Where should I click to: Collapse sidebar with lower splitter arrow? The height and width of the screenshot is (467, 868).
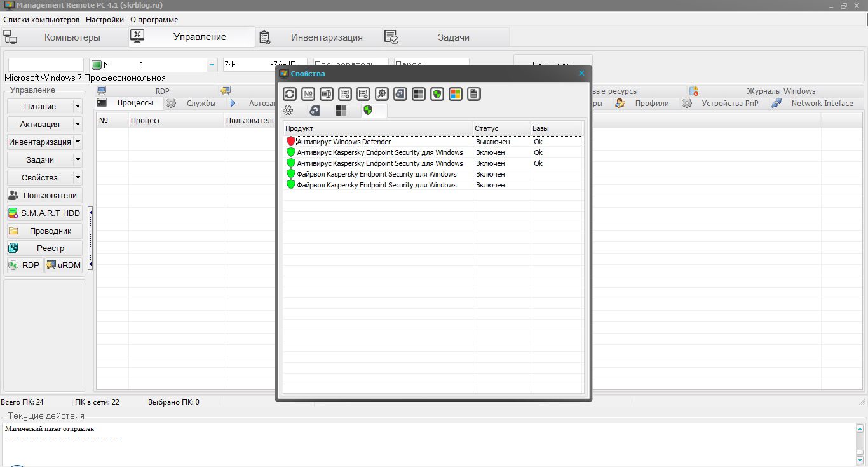(x=90, y=264)
